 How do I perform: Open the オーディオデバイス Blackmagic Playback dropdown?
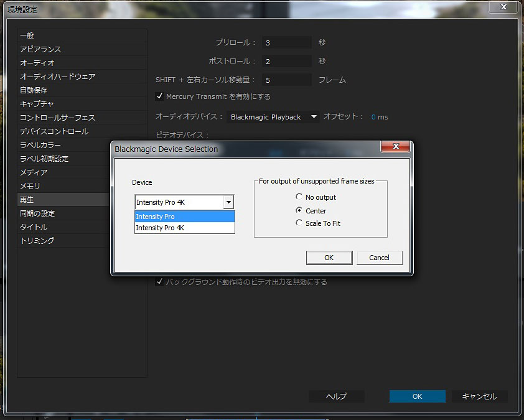coord(273,117)
